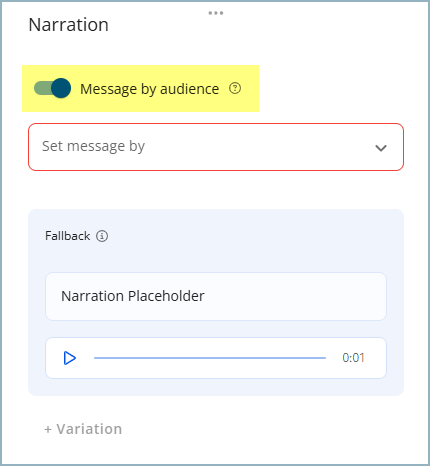
Task: Open the Message by audience help icon
Action: [235, 88]
